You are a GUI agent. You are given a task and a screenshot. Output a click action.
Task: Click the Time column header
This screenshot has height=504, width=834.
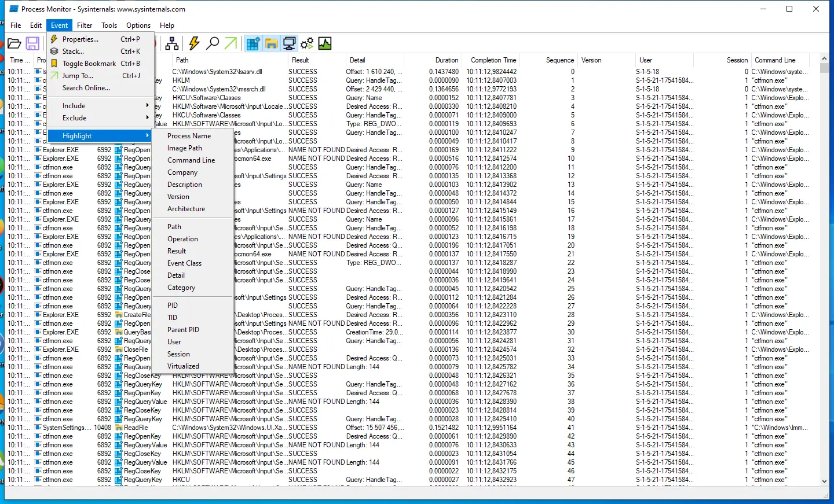[x=20, y=60]
